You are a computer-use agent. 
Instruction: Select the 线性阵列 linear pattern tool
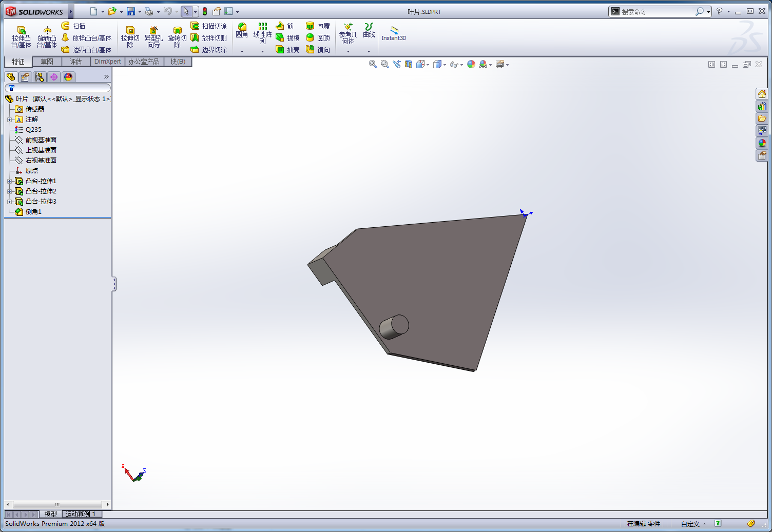point(262,33)
